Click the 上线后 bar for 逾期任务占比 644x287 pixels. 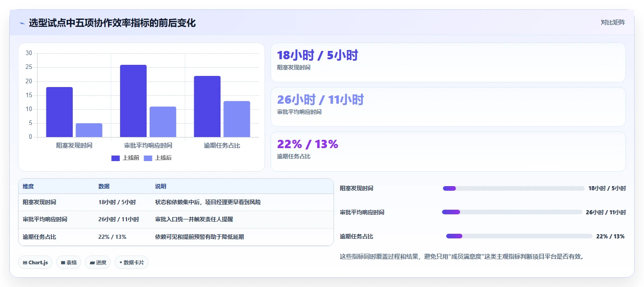[x=237, y=119]
